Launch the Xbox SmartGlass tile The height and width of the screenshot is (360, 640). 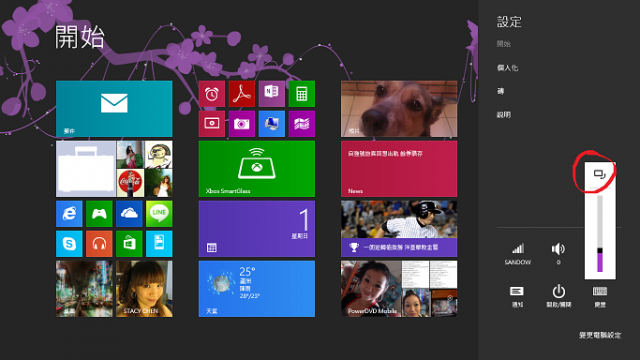[x=257, y=169]
